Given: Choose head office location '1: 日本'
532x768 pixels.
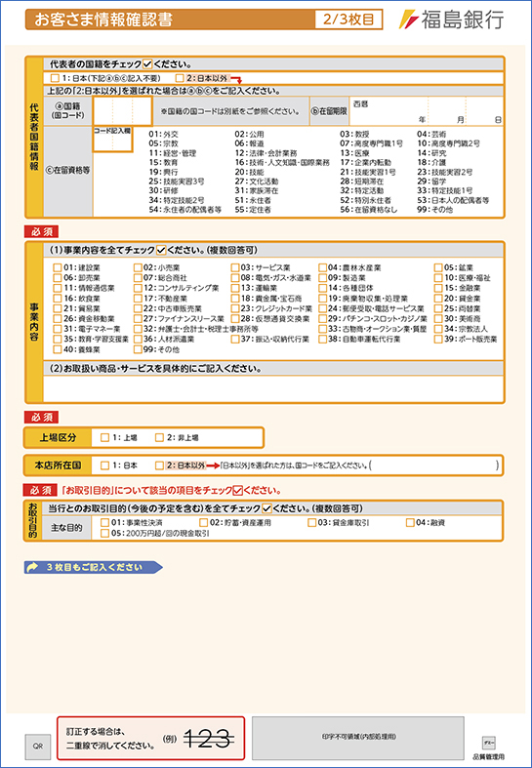Looking at the screenshot, I should [104, 465].
